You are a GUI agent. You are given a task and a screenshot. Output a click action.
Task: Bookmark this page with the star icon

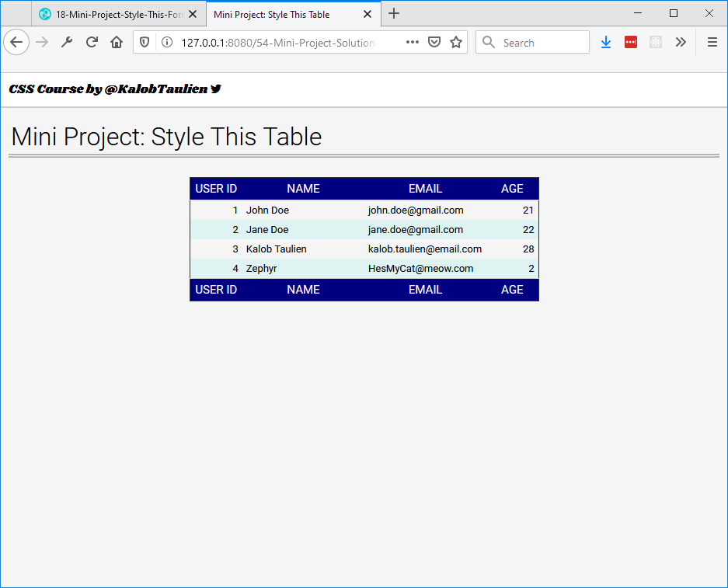click(456, 42)
